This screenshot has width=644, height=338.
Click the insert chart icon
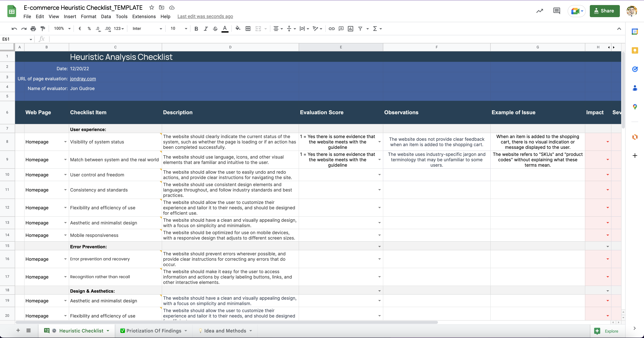pyautogui.click(x=351, y=29)
